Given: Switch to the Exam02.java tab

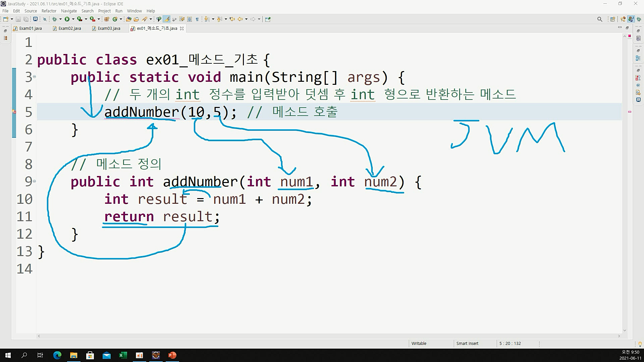Looking at the screenshot, I should click(x=69, y=28).
